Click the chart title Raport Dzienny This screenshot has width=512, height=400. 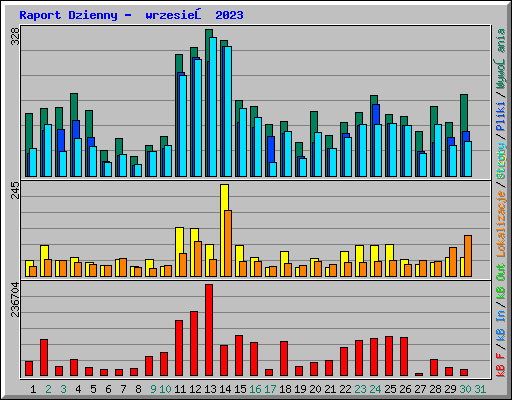(68, 15)
